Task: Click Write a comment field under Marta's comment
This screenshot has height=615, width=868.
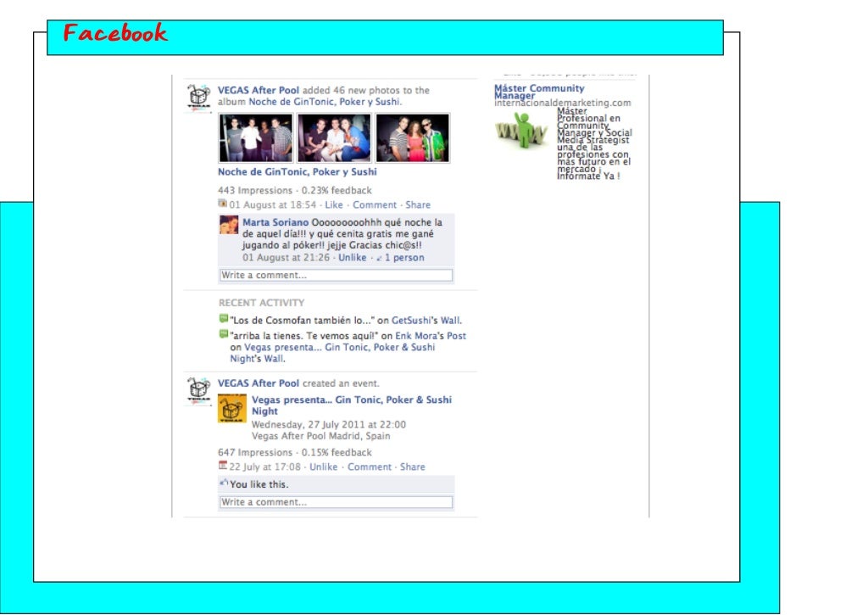Action: 336,276
